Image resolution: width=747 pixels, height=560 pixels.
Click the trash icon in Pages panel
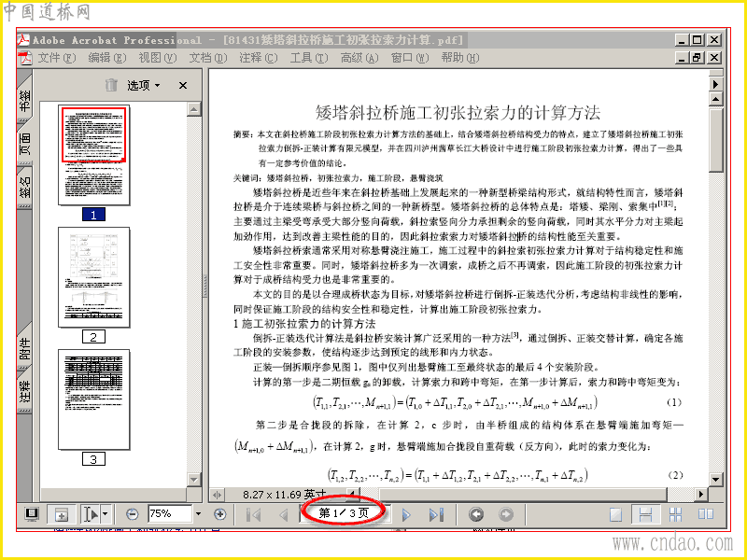(x=111, y=85)
